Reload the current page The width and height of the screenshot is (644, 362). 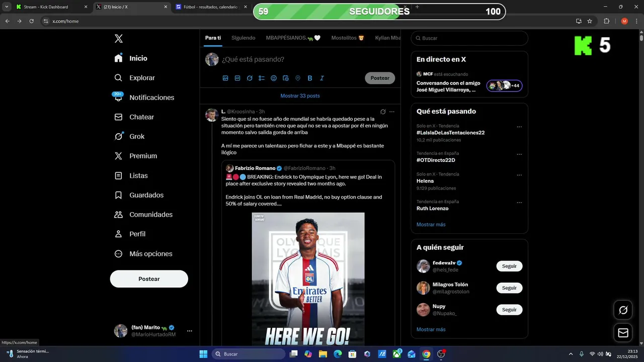31,21
